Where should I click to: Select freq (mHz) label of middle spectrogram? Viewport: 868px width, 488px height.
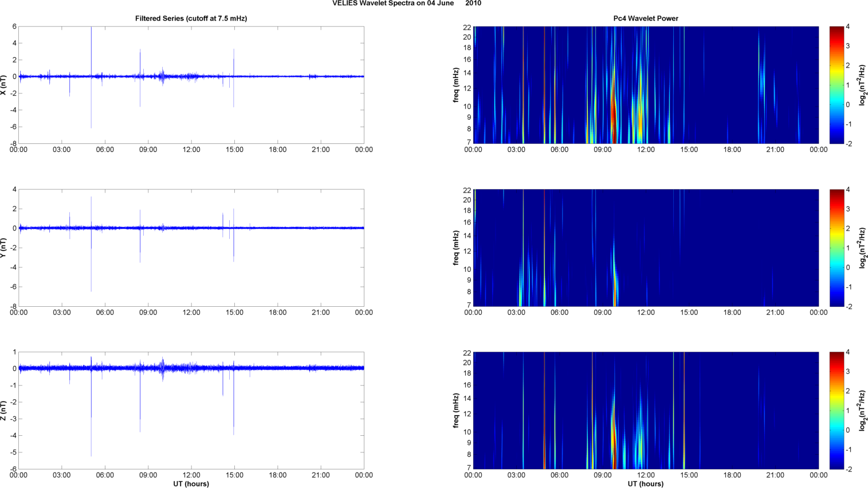click(455, 248)
